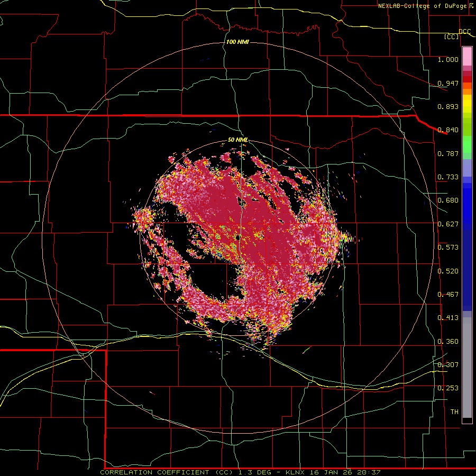
Task: Click the [CC] legend unit label
Action: point(451,36)
